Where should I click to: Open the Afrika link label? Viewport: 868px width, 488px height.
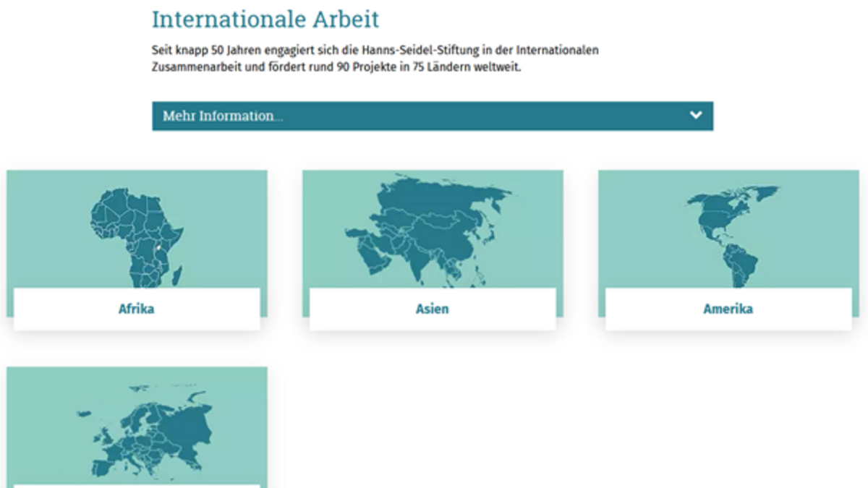137,309
